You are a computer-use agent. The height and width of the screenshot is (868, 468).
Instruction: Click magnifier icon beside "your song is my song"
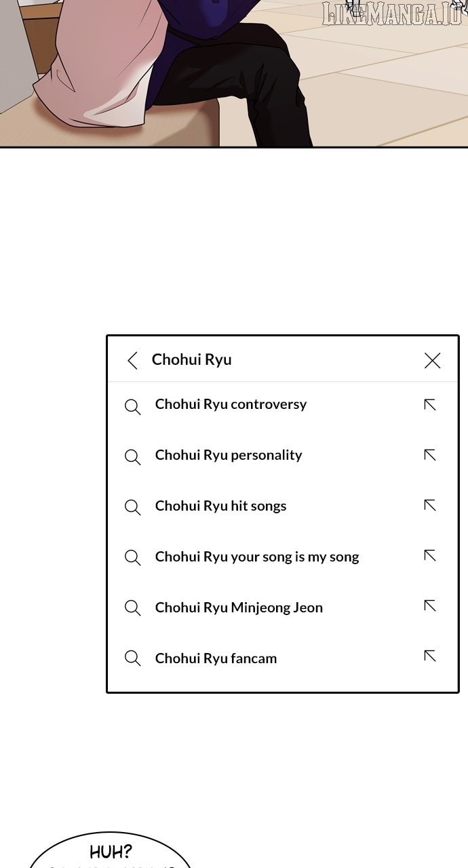[132, 557]
